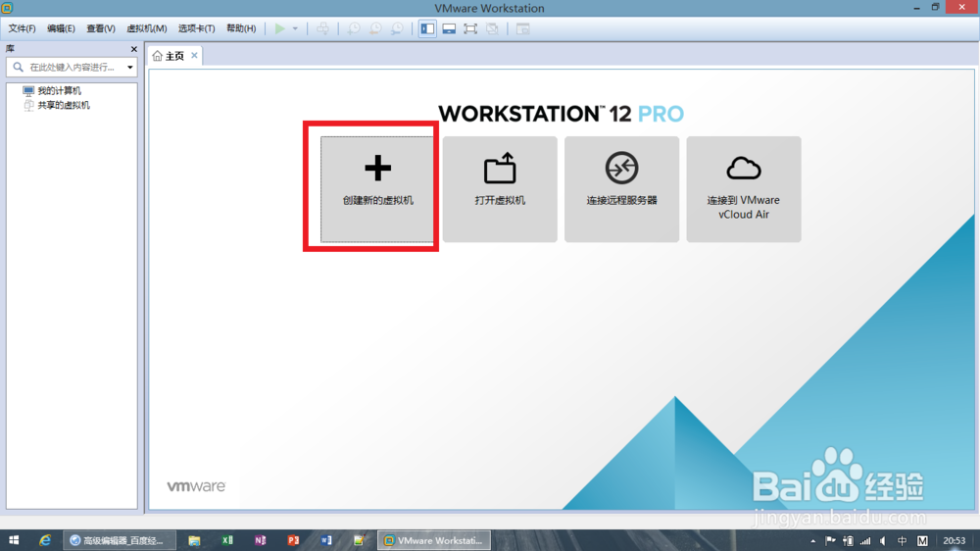Open Word from the taskbar
980x551 pixels.
pos(326,540)
